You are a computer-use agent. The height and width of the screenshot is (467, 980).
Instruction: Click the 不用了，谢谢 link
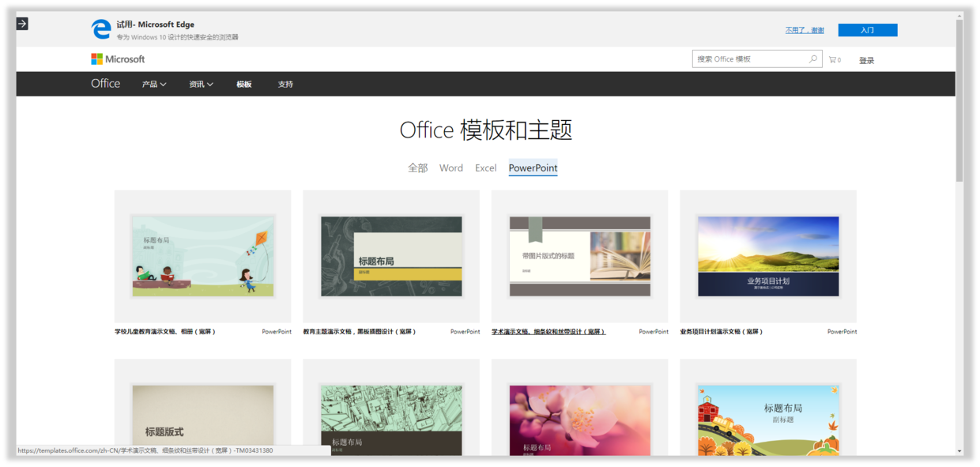coord(805,30)
